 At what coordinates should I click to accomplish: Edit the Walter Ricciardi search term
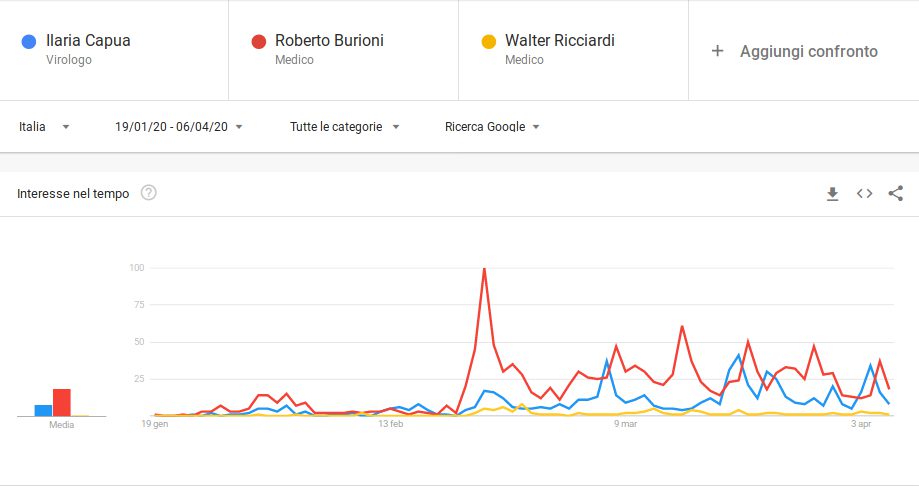point(559,41)
